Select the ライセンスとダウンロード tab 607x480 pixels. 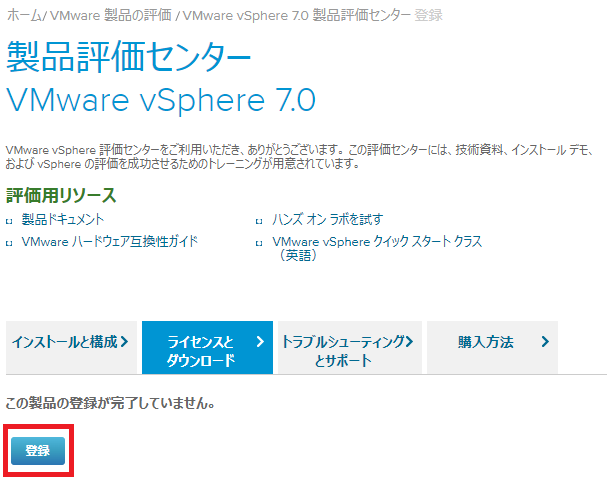(x=207, y=347)
